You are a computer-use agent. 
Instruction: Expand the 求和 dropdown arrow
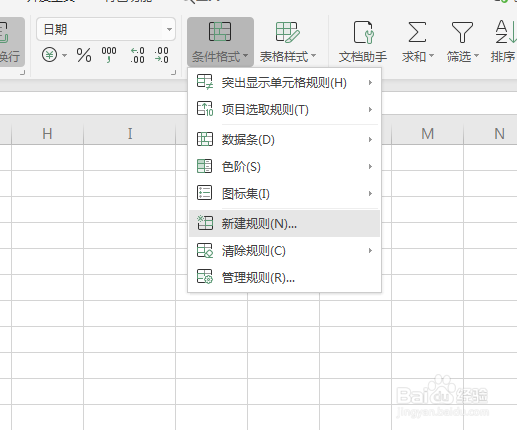431,56
